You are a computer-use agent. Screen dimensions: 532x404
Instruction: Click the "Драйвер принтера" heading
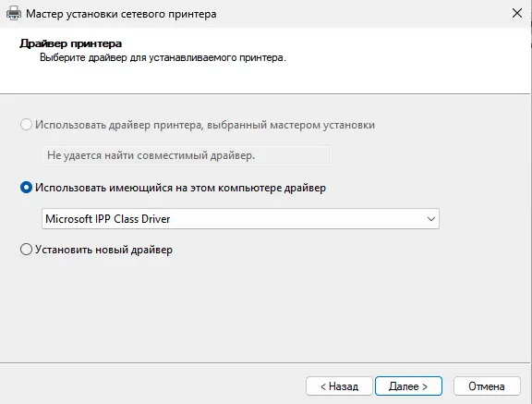(70, 43)
